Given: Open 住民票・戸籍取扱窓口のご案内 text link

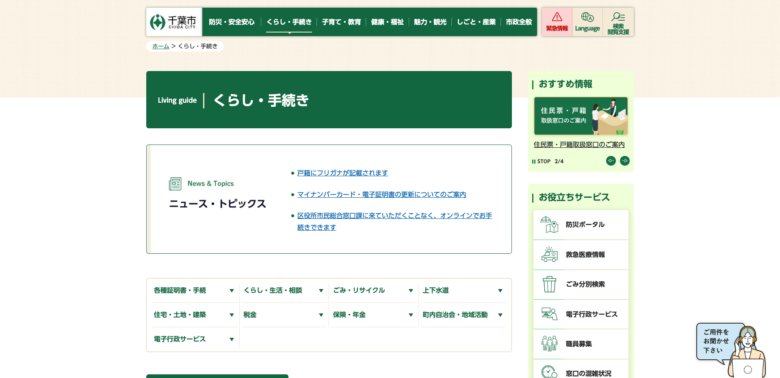Looking at the screenshot, I should (x=579, y=145).
